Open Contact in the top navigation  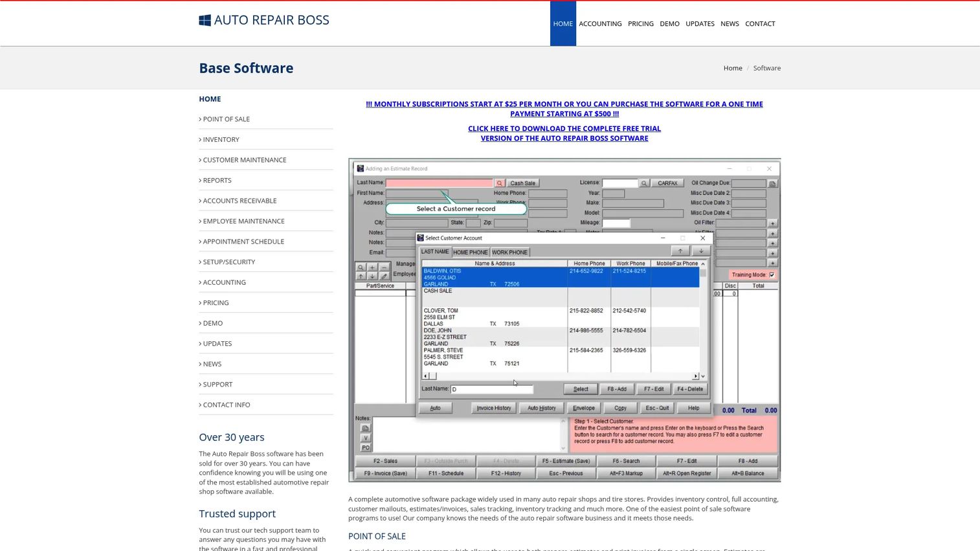[760, 24]
